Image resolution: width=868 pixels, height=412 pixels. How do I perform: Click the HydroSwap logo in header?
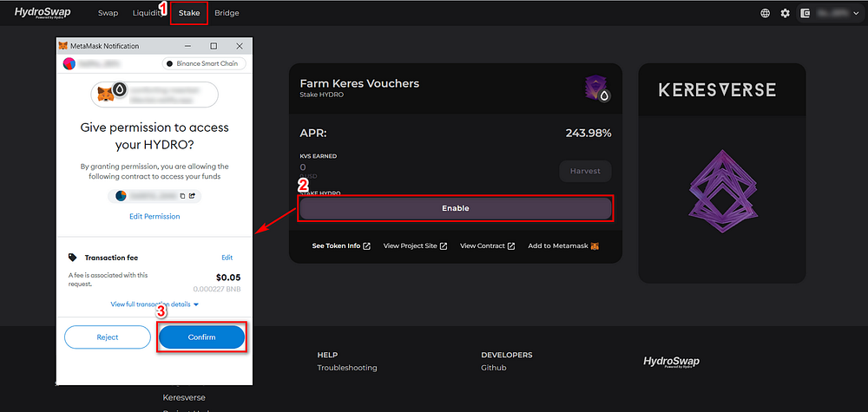pyautogui.click(x=42, y=12)
